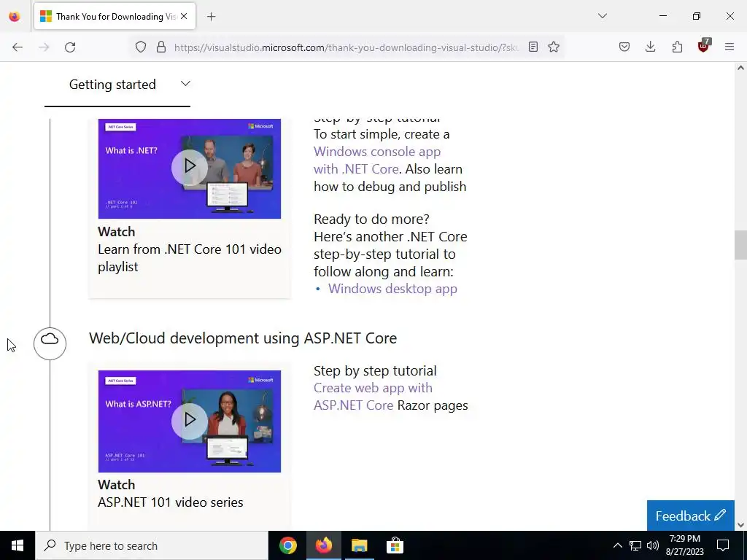Viewport: 747px width, 560px height.
Task: Toggle reader view icon in address bar
Action: (x=533, y=47)
